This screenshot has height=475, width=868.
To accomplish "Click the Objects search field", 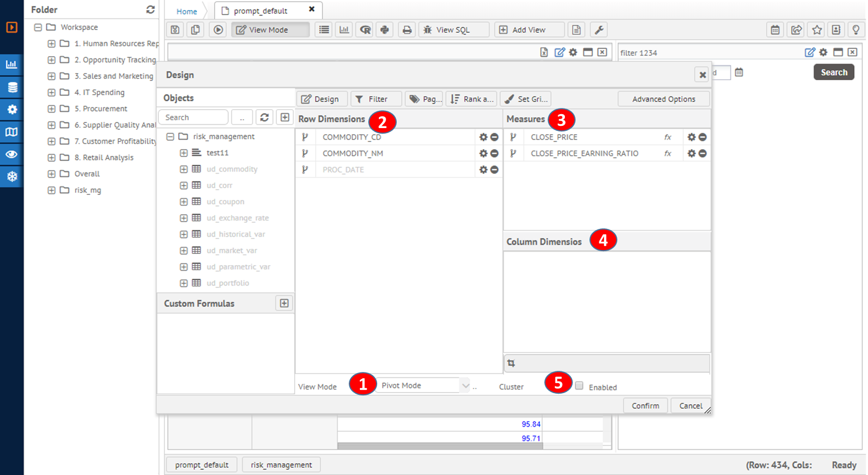I will tap(193, 117).
